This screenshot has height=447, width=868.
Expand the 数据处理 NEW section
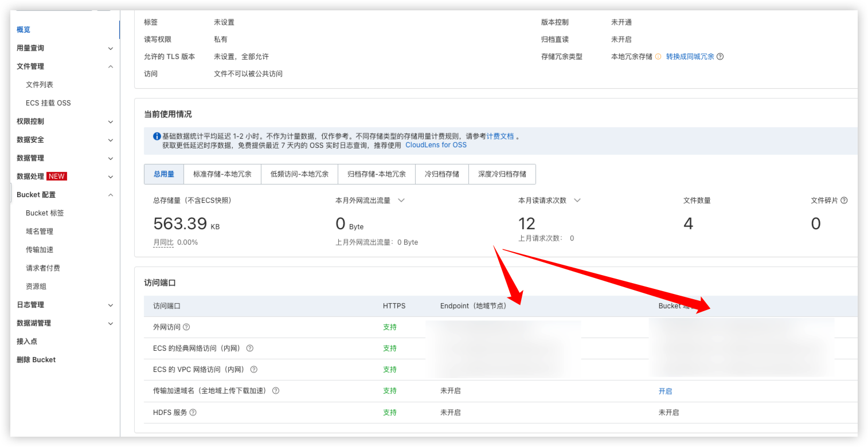coord(65,177)
